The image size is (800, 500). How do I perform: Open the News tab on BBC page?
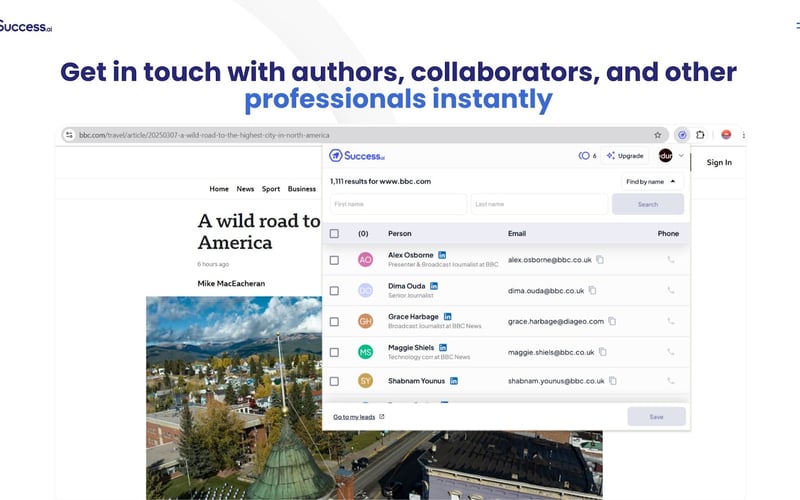(x=245, y=189)
